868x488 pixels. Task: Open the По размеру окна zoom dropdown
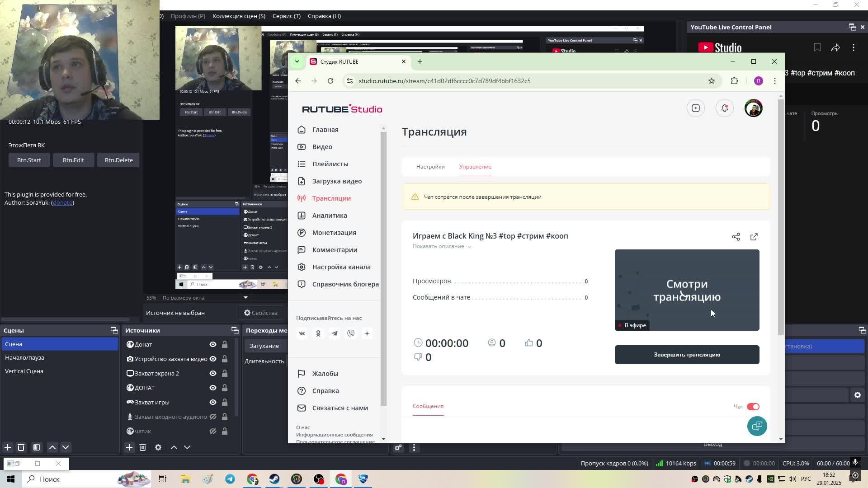pyautogui.click(x=245, y=298)
